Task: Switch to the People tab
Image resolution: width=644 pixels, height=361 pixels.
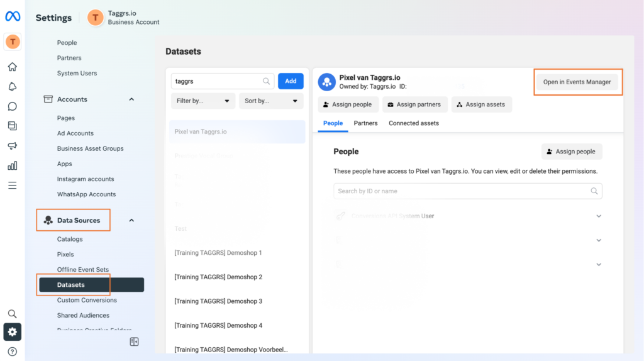Action: point(333,123)
